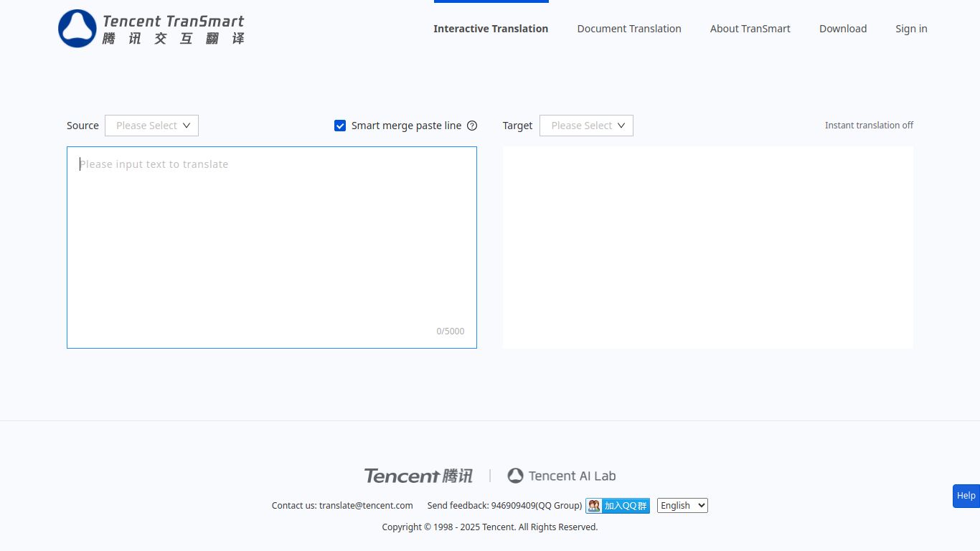Screen dimensions: 980x551
Task: Open the Download page
Action: point(843,29)
